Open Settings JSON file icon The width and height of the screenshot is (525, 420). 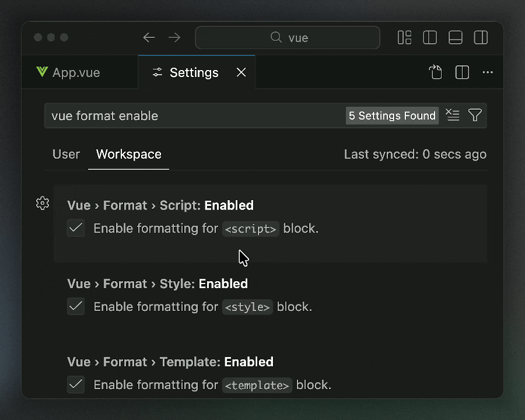pos(436,72)
